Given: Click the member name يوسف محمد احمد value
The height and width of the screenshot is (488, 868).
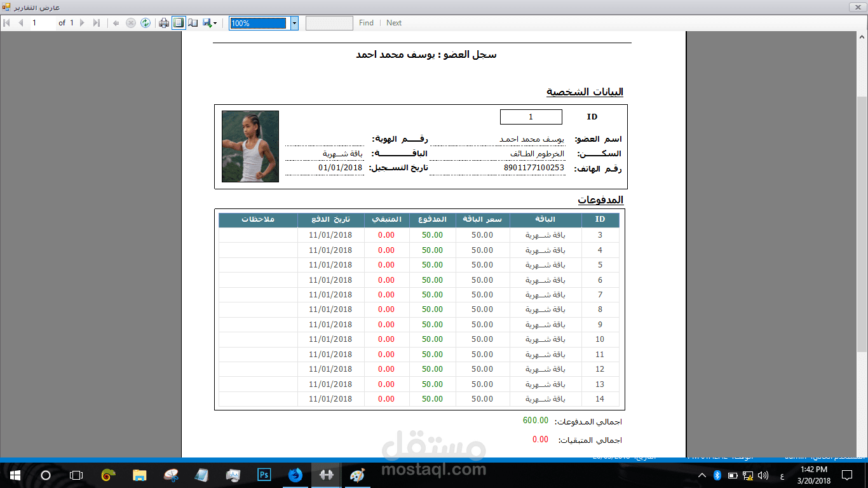Looking at the screenshot, I should (x=532, y=139).
